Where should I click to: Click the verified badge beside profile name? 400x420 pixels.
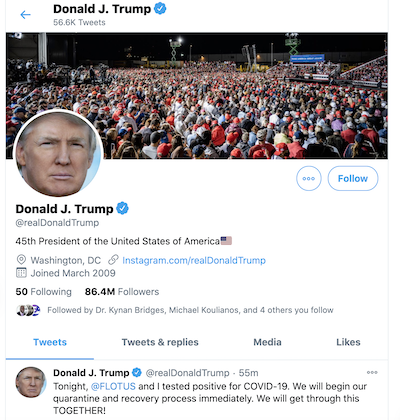coord(123,208)
